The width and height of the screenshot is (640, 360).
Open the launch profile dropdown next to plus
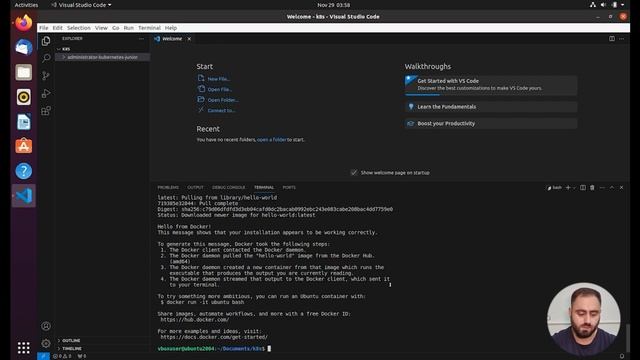(x=574, y=188)
